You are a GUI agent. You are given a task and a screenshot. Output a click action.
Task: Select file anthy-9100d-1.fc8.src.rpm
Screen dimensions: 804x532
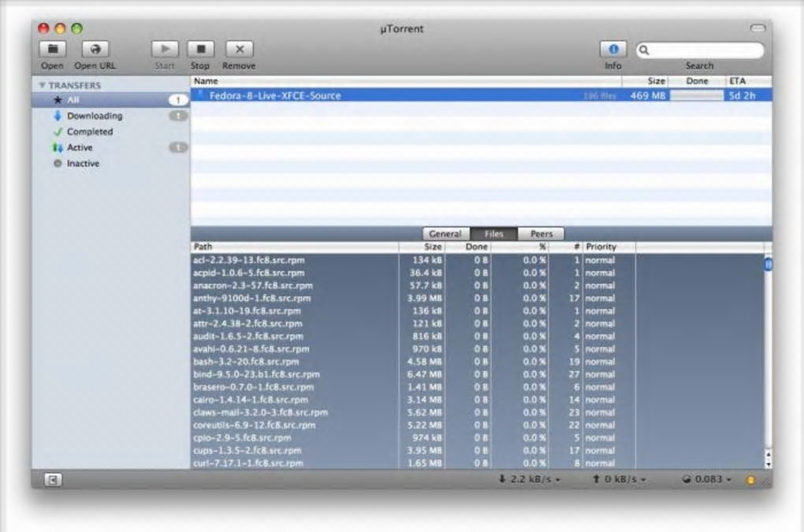[x=251, y=298]
